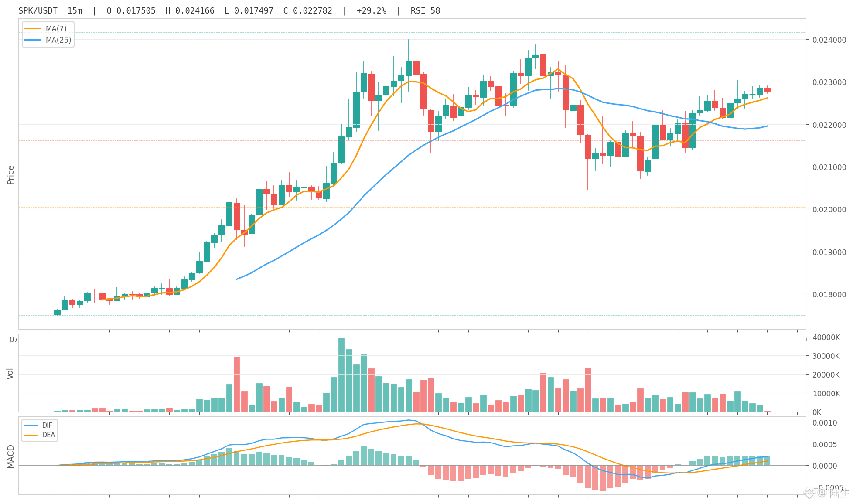
Task: Click the SPK/USDT pair title
Action: click(x=38, y=11)
